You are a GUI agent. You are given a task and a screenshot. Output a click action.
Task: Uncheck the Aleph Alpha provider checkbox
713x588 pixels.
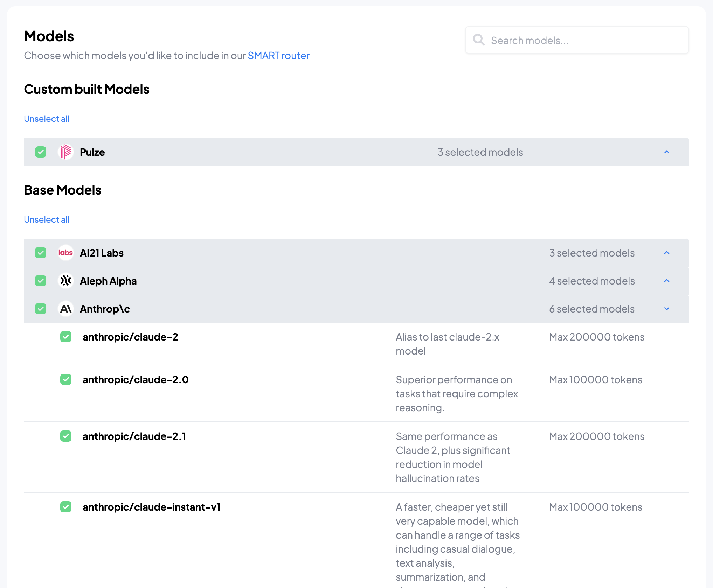pos(41,281)
